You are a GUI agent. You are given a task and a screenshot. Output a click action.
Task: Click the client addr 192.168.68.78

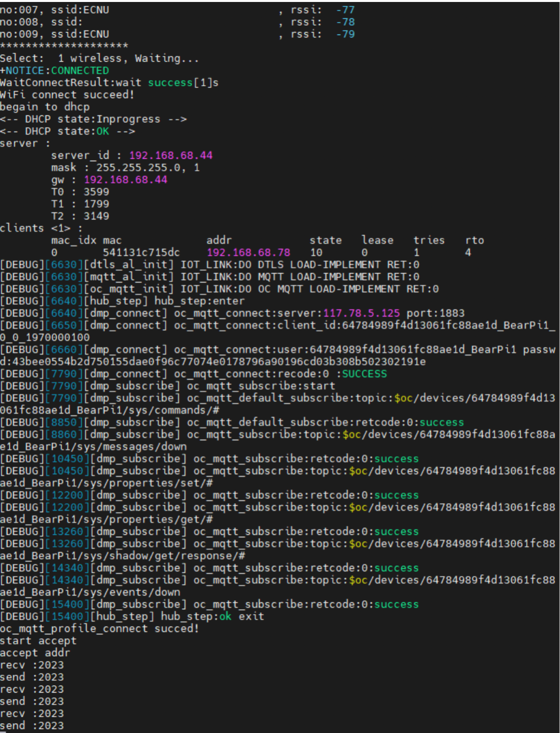[248, 253]
